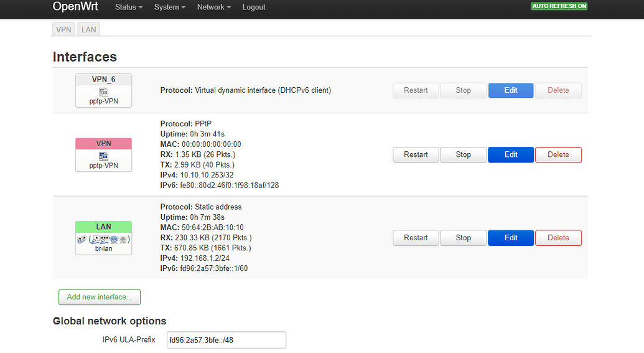Viewport: 644px width, 353px height.
Task: Select the LAN tab
Action: pos(88,29)
